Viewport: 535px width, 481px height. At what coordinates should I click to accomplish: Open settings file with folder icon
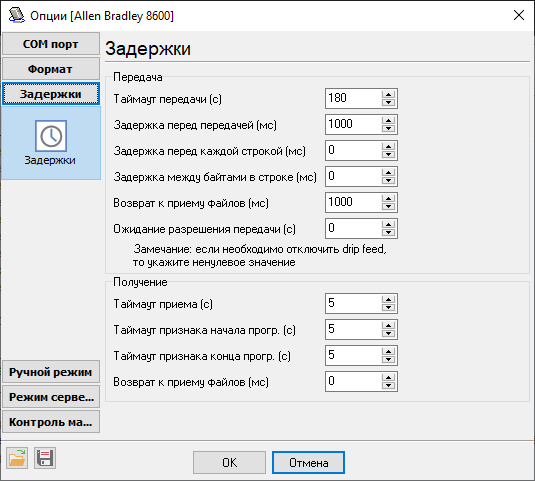[17, 458]
